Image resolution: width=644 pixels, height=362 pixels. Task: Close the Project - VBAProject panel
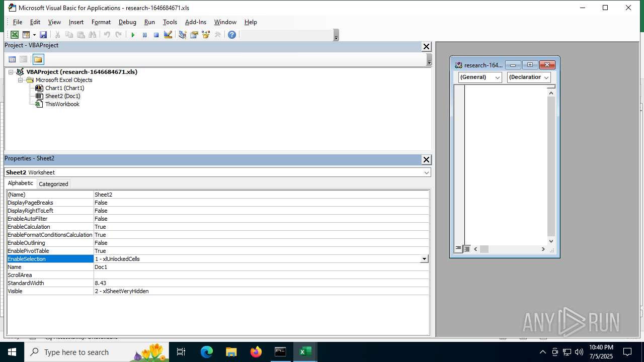point(426,47)
